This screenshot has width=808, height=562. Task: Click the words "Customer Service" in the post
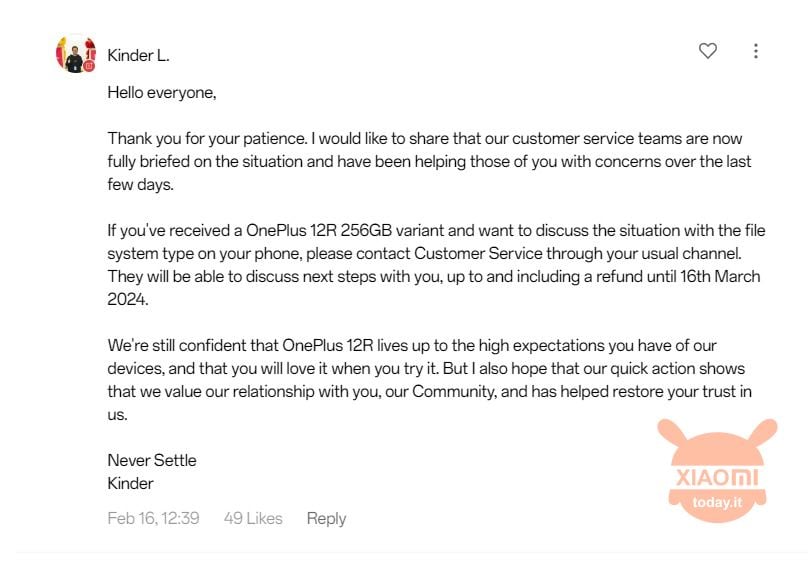point(478,253)
